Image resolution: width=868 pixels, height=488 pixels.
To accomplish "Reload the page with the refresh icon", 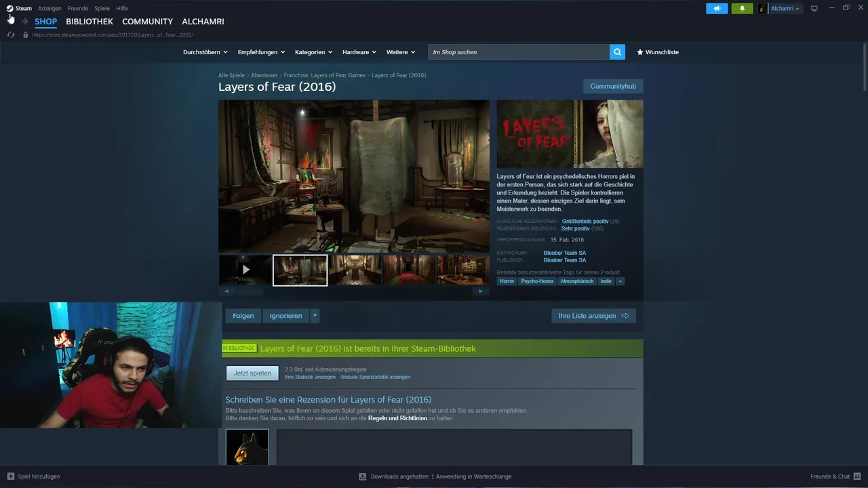I will coord(11,35).
